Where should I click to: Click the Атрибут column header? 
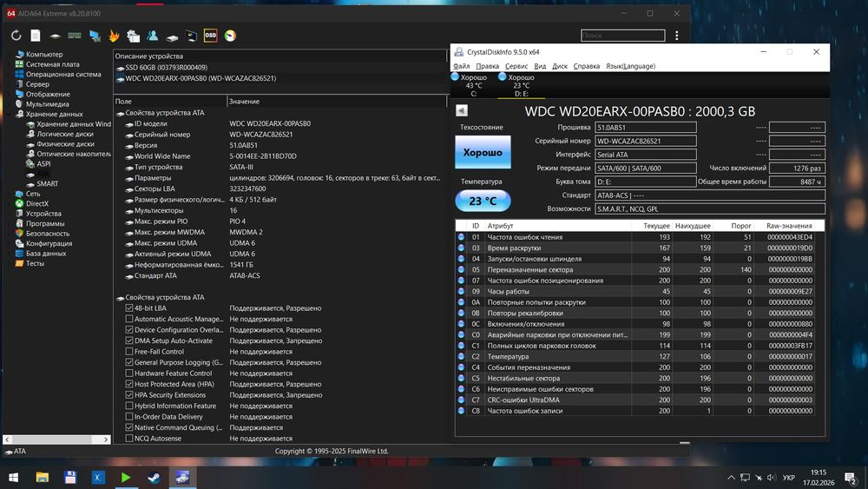click(558, 226)
